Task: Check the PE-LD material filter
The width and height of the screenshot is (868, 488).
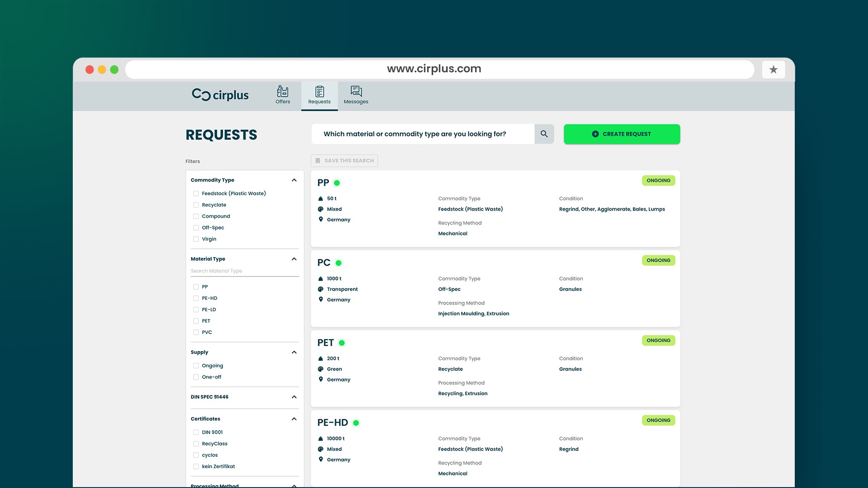Action: point(196,310)
